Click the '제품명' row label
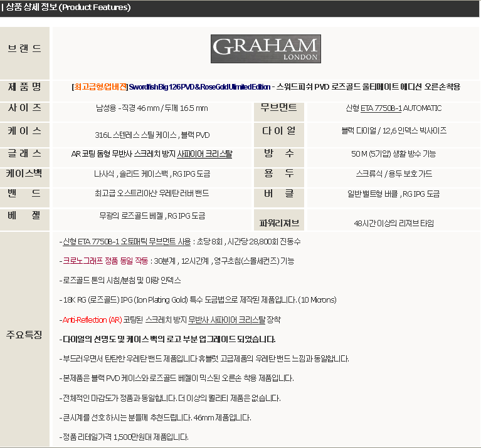 (x=24, y=86)
